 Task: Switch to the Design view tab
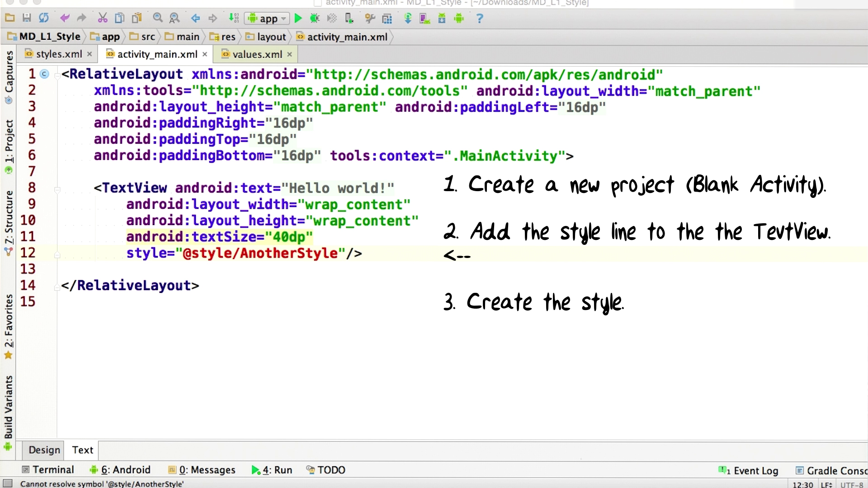[44, 450]
